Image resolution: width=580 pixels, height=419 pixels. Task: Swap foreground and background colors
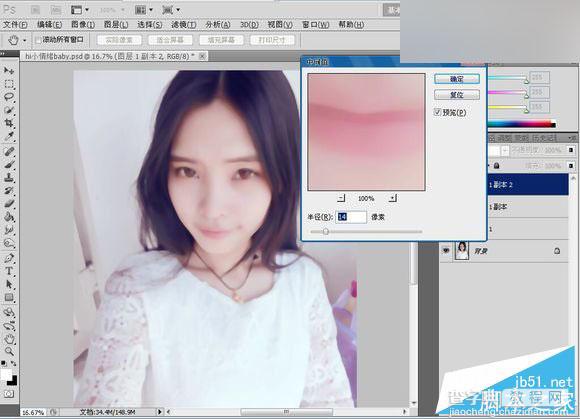[14, 364]
